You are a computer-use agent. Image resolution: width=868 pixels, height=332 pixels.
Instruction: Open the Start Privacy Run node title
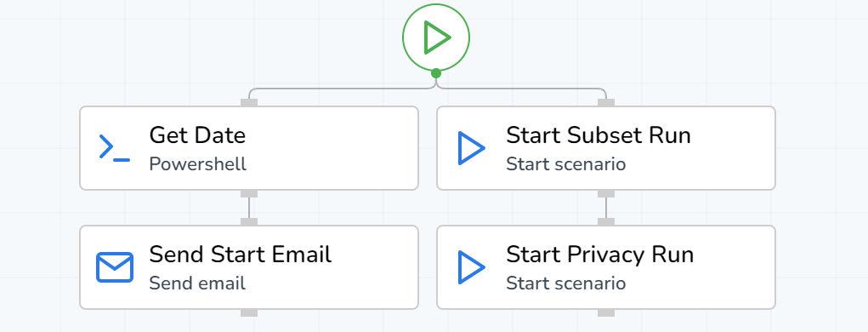[x=599, y=255]
